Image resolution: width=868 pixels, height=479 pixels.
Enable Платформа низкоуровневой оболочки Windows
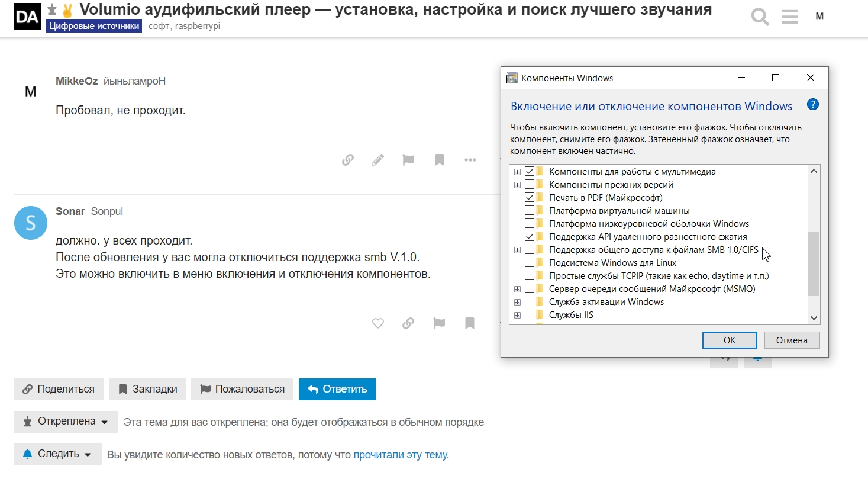[530, 223]
